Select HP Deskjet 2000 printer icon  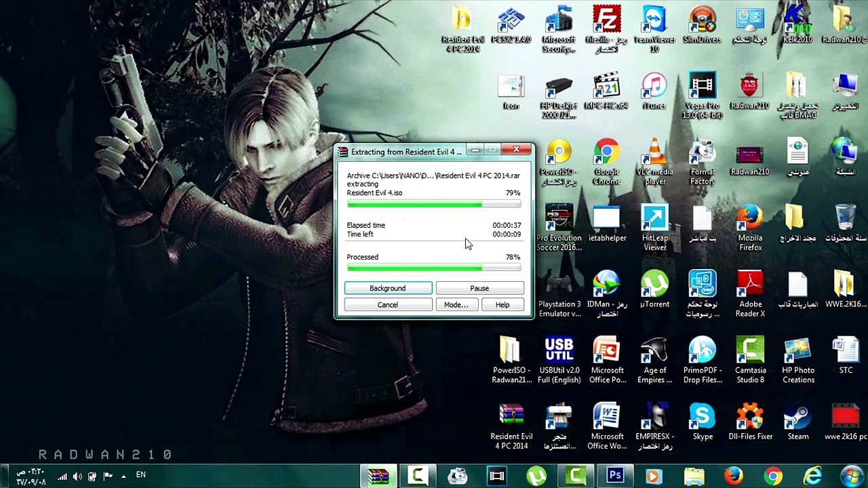[559, 96]
